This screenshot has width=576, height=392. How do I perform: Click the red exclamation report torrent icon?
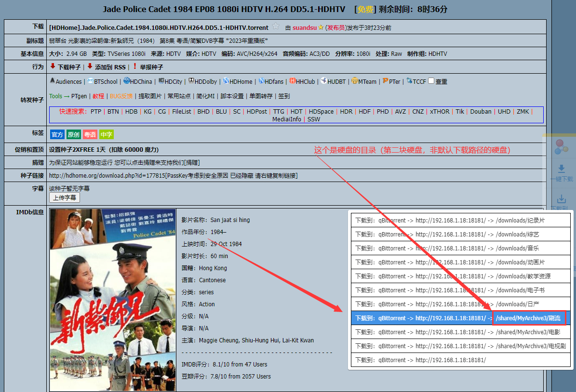(135, 66)
